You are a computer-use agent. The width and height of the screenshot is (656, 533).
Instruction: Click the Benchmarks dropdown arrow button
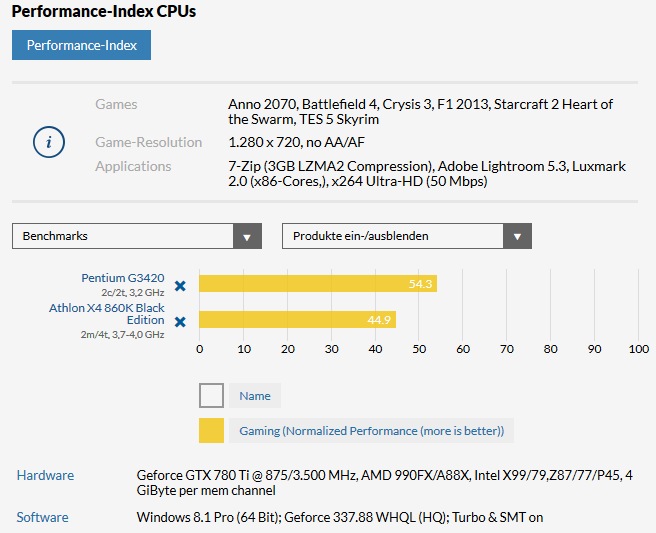247,236
